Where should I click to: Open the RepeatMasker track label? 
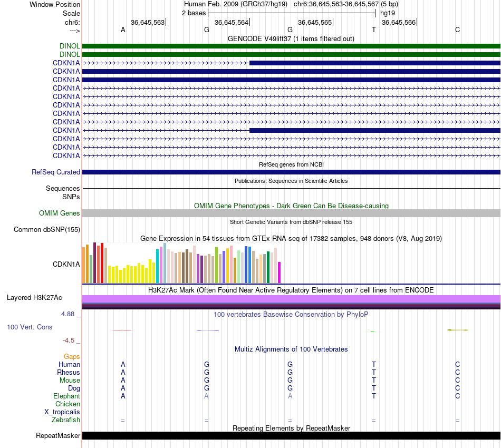tap(58, 435)
